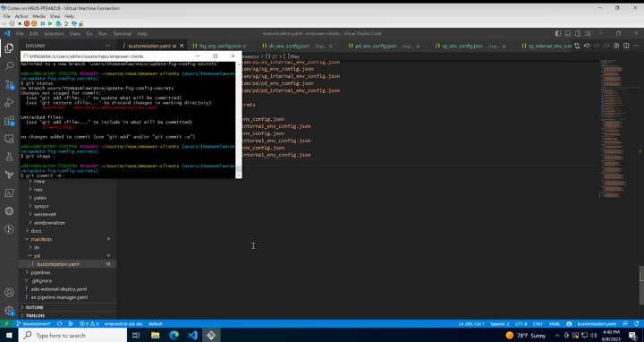Image resolution: width=644 pixels, height=342 pixels.
Task: Open the Extensions view
Action: (x=9, y=121)
